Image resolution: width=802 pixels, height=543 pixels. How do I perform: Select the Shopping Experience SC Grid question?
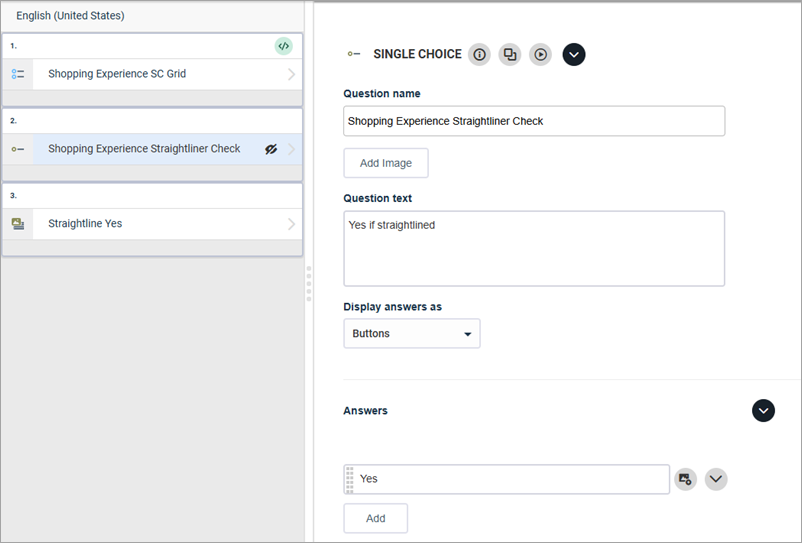tap(117, 74)
